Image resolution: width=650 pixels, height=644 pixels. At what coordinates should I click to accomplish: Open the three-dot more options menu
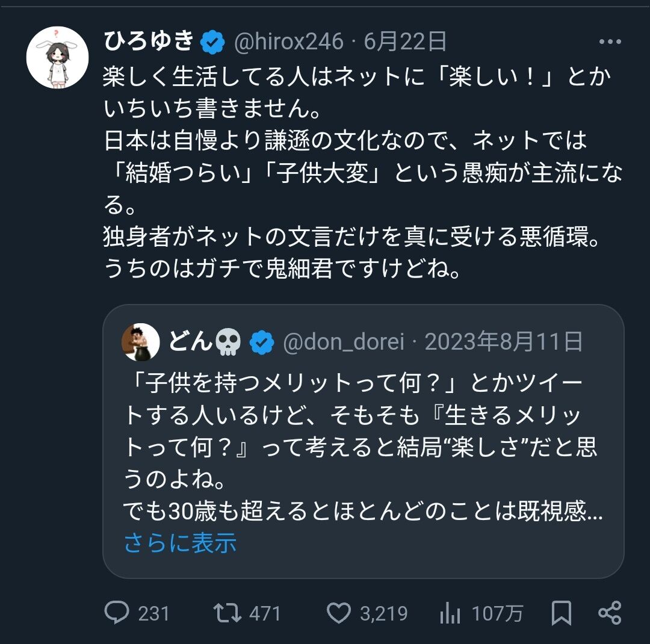pos(610,42)
